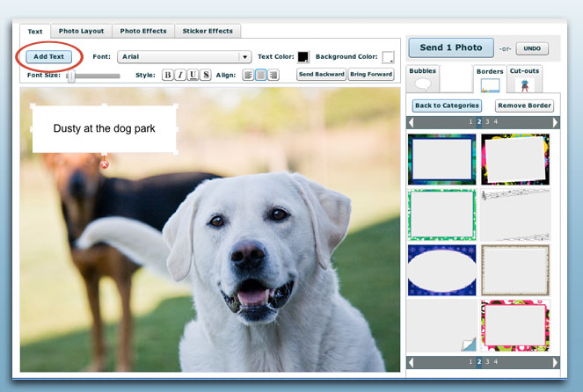
Task: Toggle underline text style
Action: [193, 75]
